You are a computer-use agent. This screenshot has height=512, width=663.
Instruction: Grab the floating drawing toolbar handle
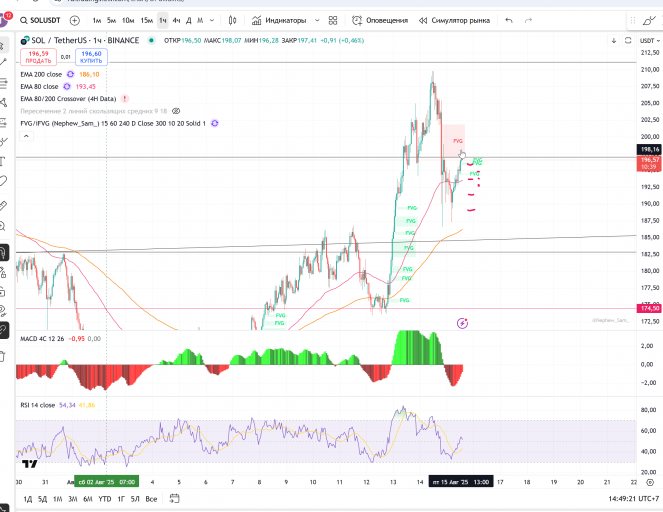[x=633, y=20]
